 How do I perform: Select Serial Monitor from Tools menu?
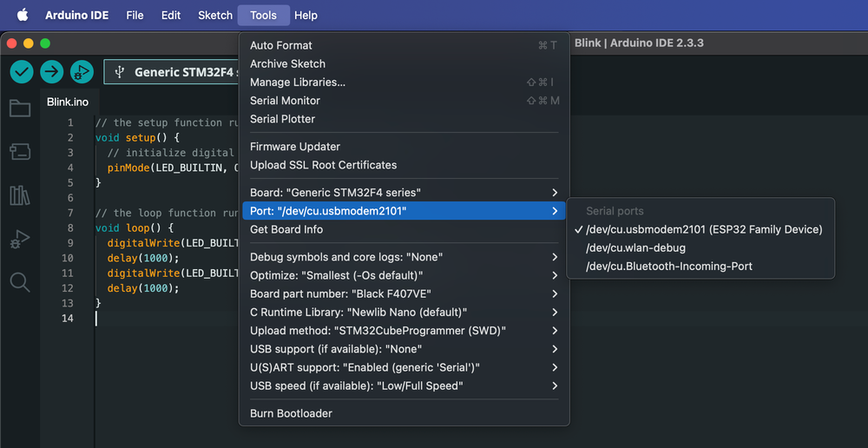pyautogui.click(x=404, y=100)
